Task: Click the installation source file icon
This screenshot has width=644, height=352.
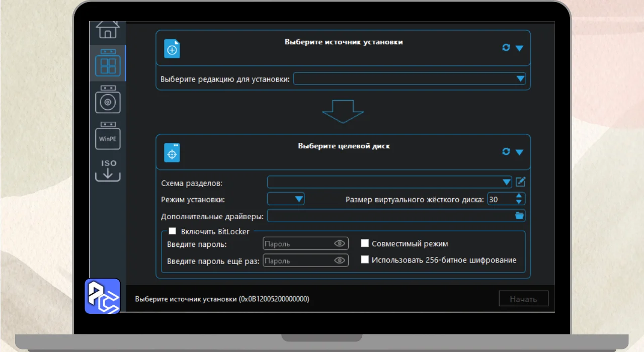Action: [x=172, y=49]
